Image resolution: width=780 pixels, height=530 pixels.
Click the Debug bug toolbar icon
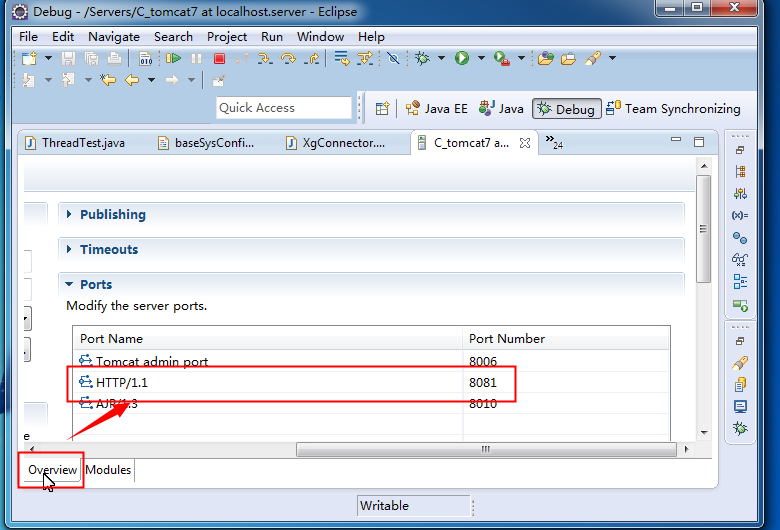(422, 58)
